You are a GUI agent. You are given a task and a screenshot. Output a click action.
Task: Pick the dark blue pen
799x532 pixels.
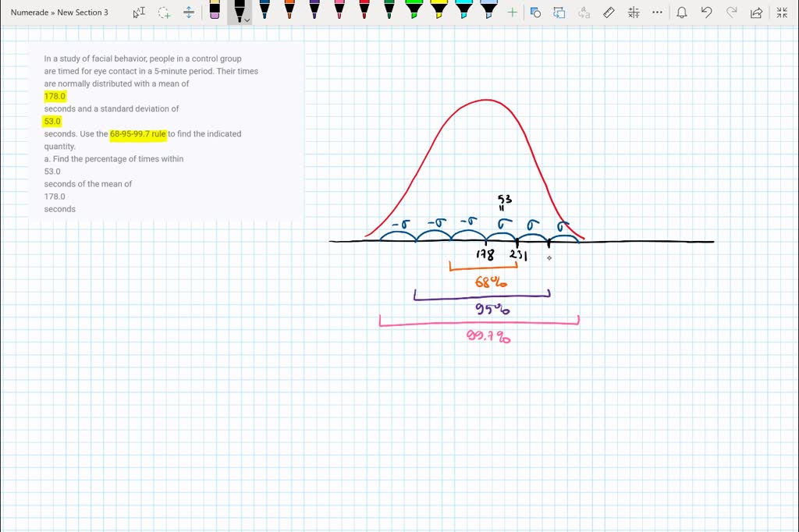click(265, 9)
